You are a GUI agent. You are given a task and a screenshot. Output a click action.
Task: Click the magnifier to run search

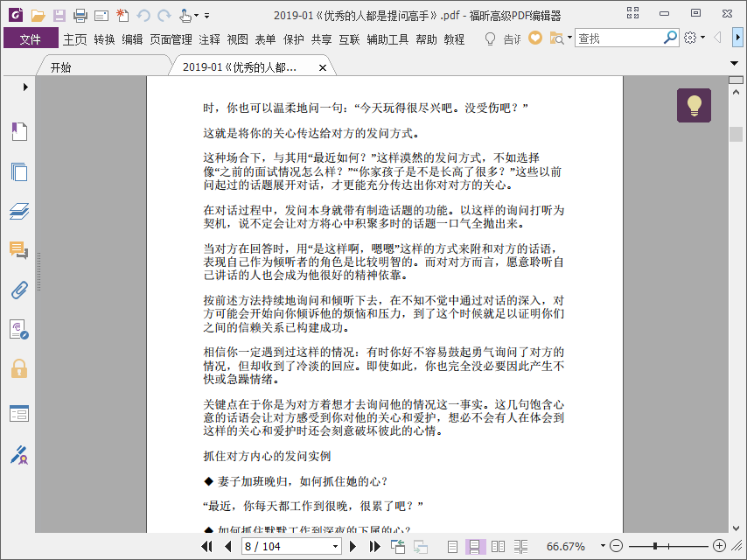[670, 38]
